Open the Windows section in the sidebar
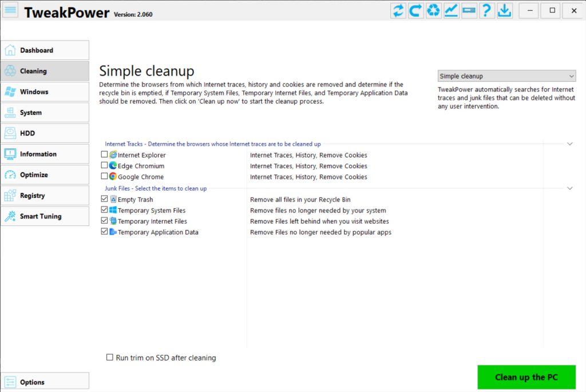586x392 pixels. [45, 92]
